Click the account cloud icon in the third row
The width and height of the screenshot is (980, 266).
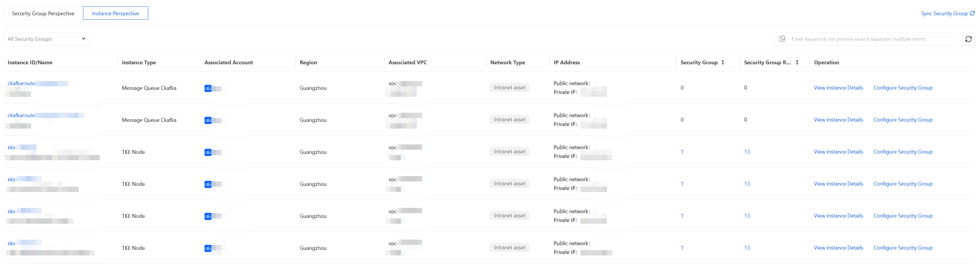coord(208,152)
